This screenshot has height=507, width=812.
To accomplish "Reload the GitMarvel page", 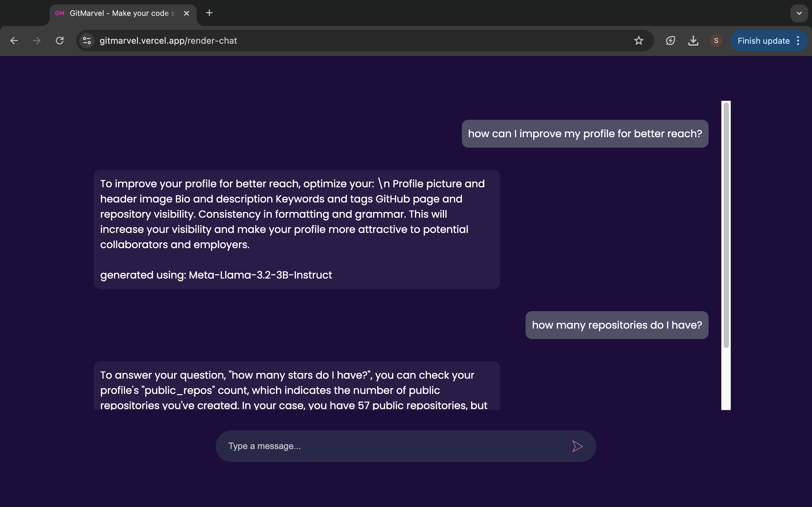I will pyautogui.click(x=60, y=41).
